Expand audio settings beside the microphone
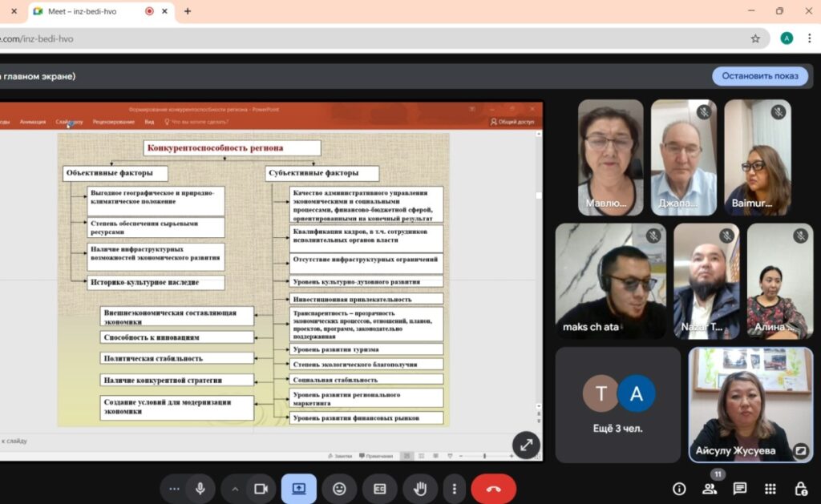The width and height of the screenshot is (821, 504). [x=173, y=489]
